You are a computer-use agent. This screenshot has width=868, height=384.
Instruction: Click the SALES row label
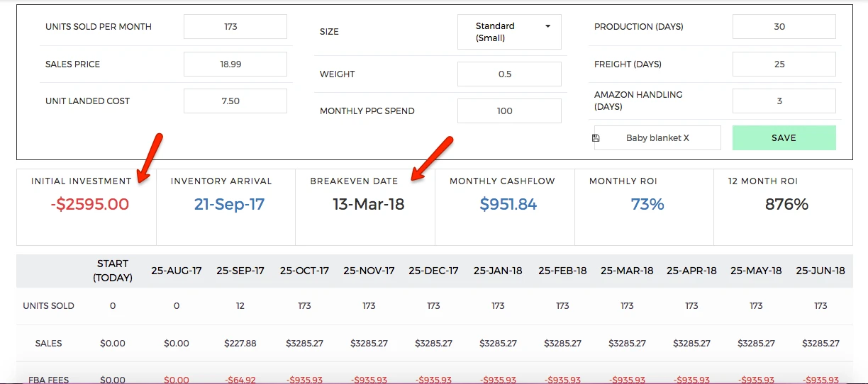click(x=49, y=343)
